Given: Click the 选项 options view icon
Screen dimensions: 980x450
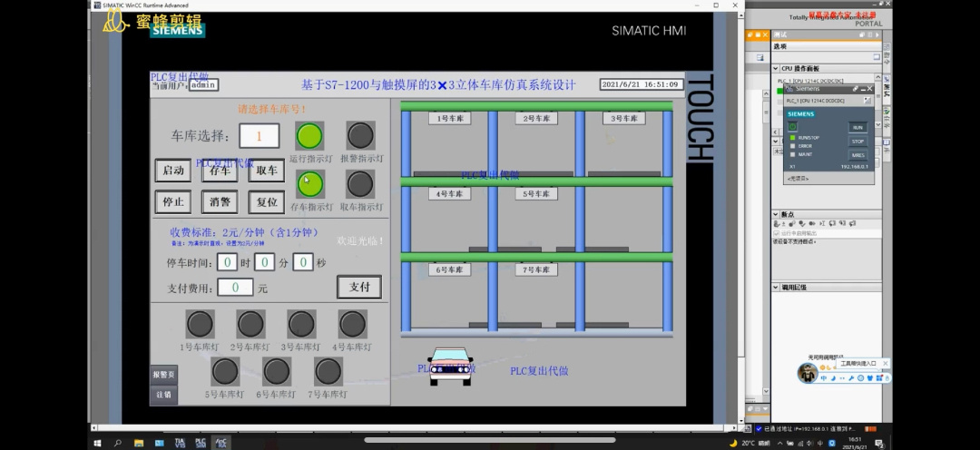Looking at the screenshot, I should (877, 57).
